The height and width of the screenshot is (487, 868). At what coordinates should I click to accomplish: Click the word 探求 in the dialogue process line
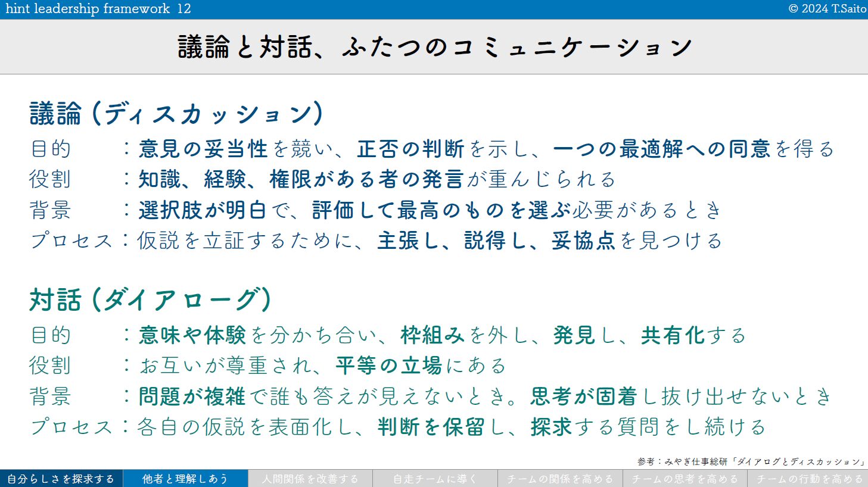pos(552,427)
